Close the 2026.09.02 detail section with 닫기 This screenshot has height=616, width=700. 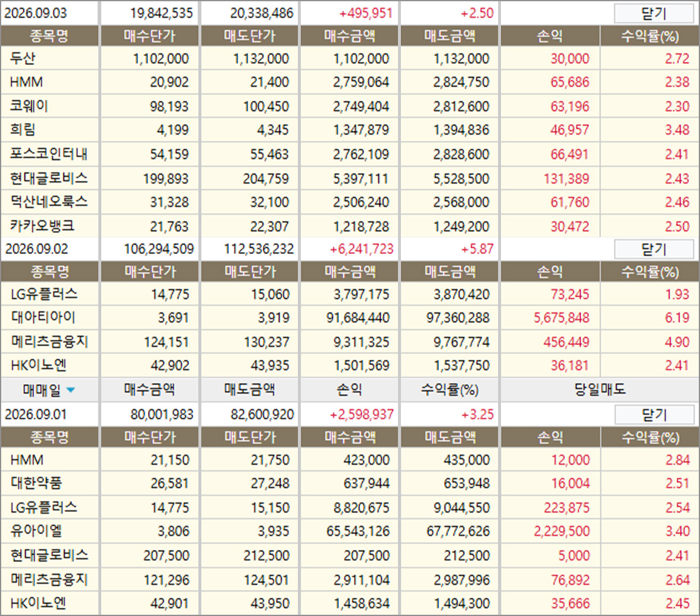654,249
